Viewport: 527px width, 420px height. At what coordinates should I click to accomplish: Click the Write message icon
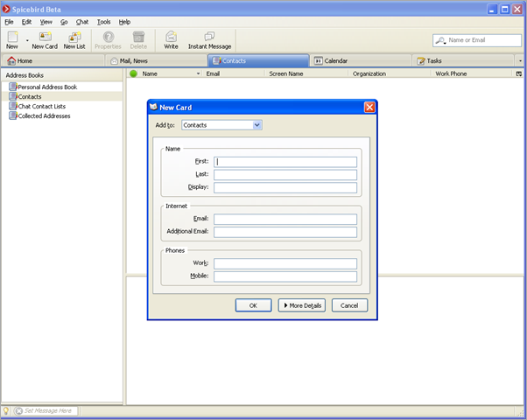click(171, 37)
